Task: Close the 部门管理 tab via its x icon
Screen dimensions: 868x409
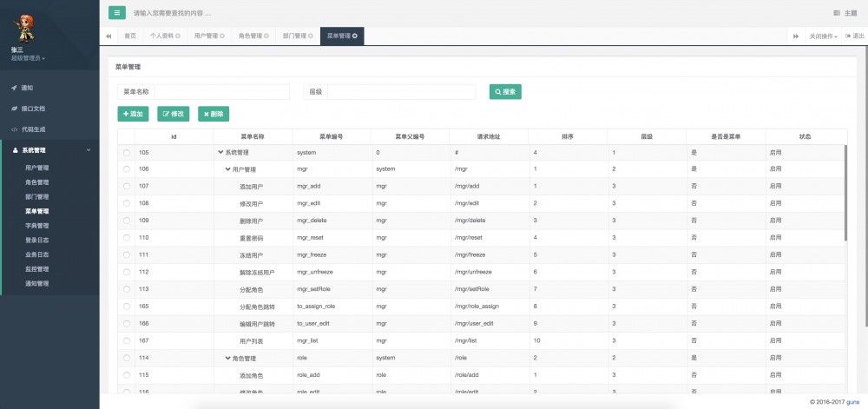Action: coord(311,36)
